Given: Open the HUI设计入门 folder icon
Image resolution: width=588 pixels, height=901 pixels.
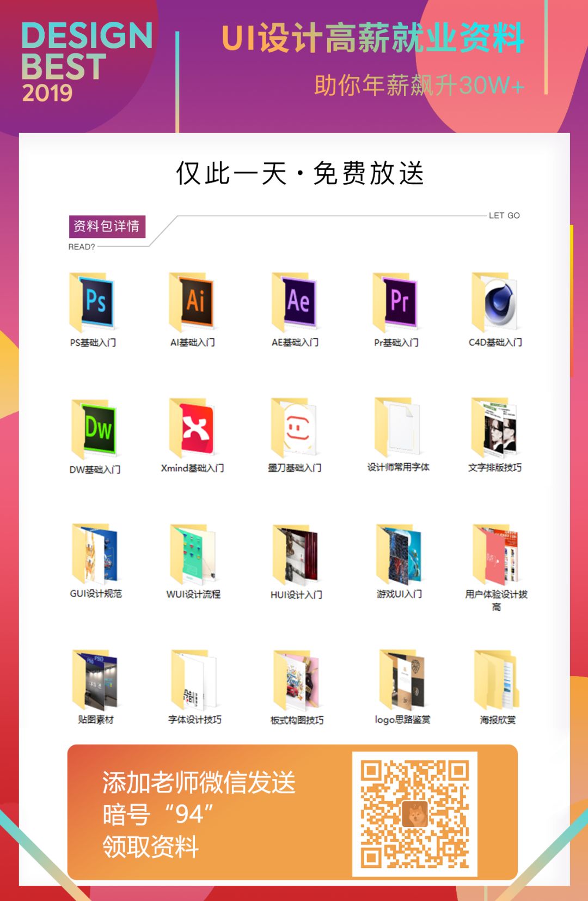Looking at the screenshot, I should 296,555.
